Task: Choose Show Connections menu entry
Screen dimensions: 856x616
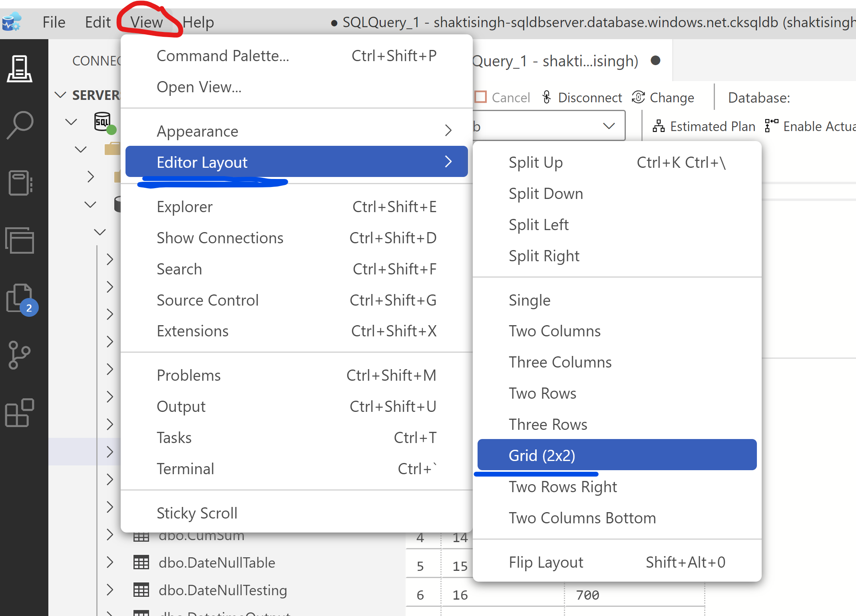Action: (x=297, y=238)
